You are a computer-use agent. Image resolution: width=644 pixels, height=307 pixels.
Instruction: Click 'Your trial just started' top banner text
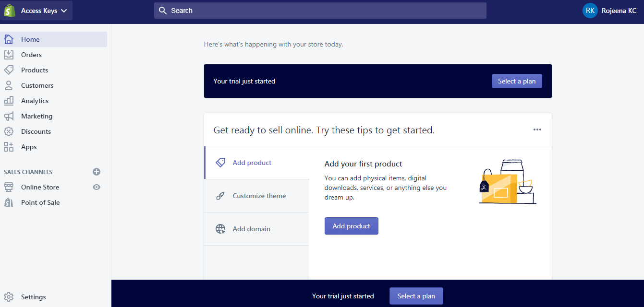[x=244, y=81]
